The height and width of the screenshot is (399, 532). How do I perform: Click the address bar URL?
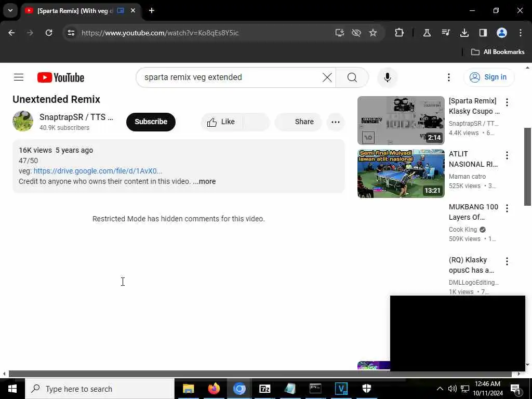[x=160, y=33]
